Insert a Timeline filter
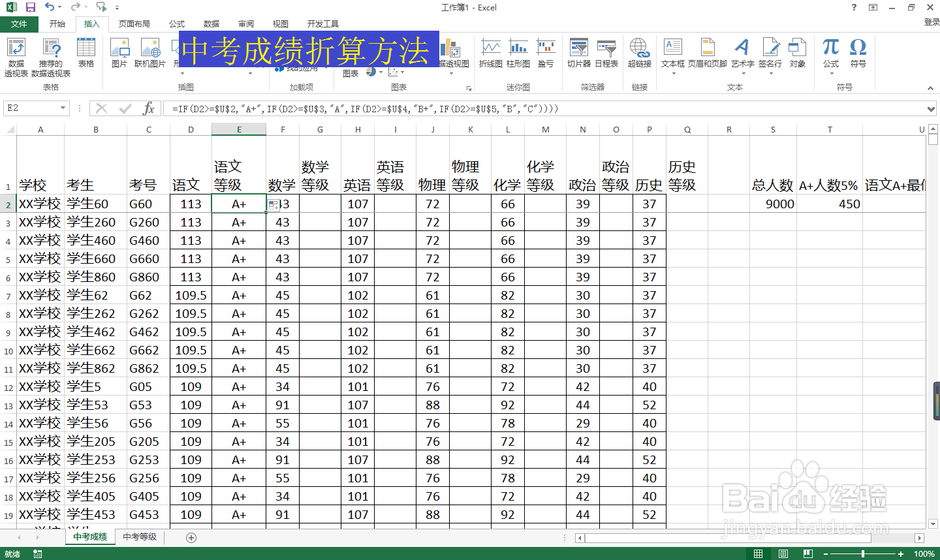The height and width of the screenshot is (560, 940). click(606, 53)
